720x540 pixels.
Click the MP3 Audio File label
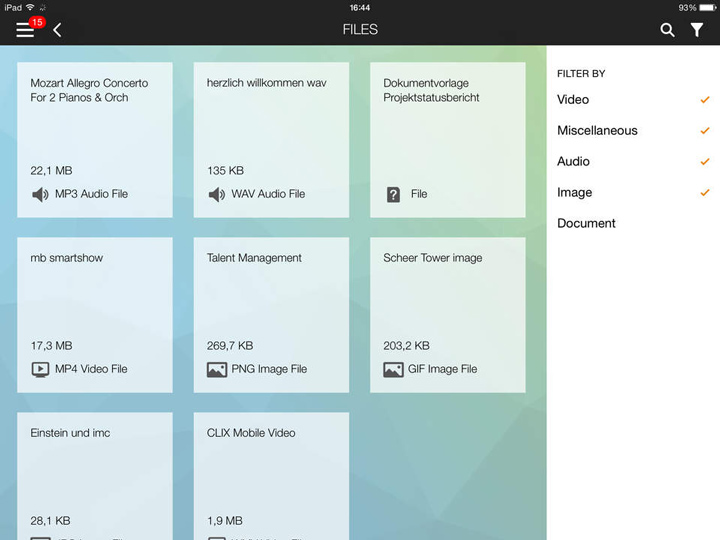[91, 194]
